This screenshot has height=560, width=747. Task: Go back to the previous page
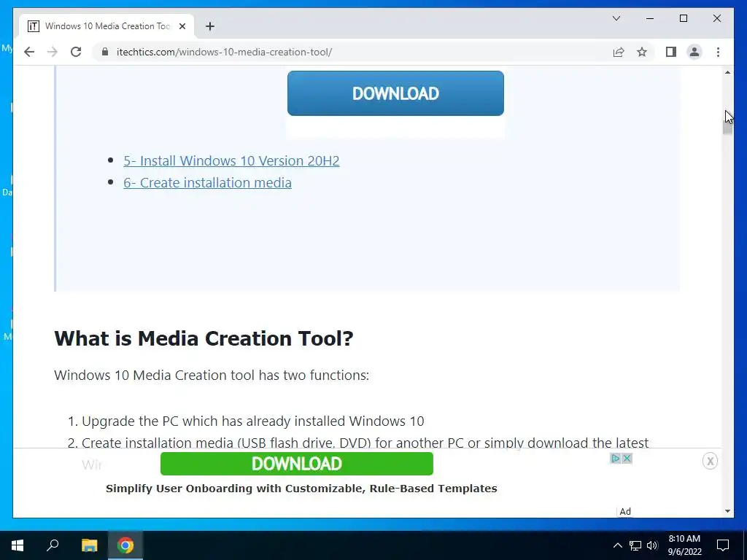(x=29, y=52)
